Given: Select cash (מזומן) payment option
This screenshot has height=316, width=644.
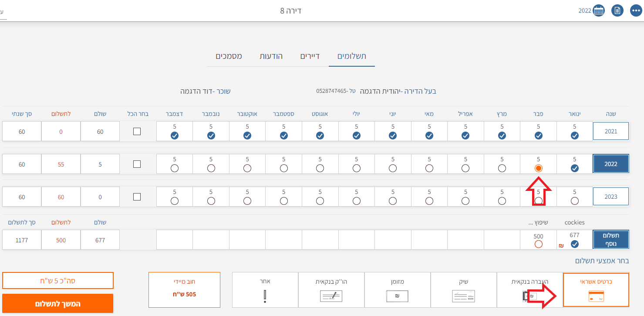Looking at the screenshot, I should 397,290.
